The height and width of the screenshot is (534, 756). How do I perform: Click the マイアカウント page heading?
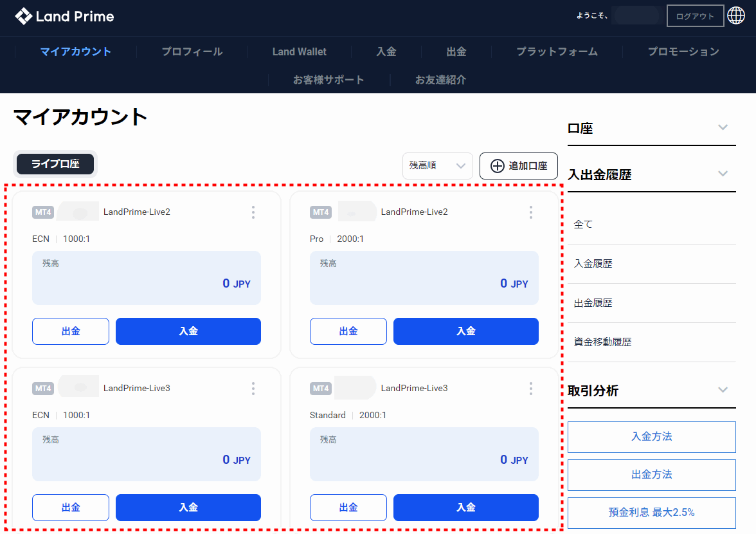[x=80, y=116]
